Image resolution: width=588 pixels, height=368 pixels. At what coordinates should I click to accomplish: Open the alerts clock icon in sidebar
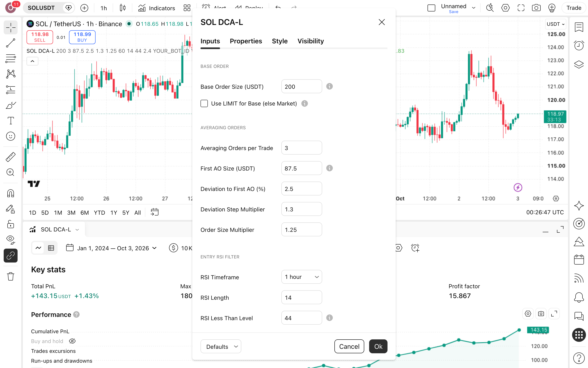pyautogui.click(x=579, y=45)
